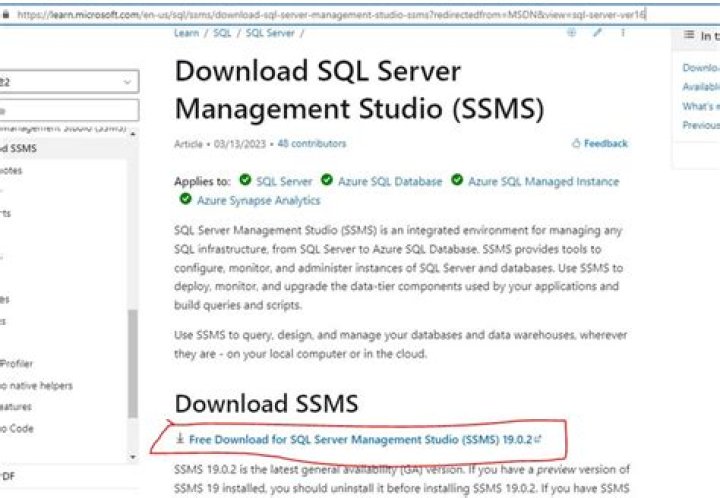Click the Learn breadcrumb
The height and width of the screenshot is (498, 720).
point(186,33)
